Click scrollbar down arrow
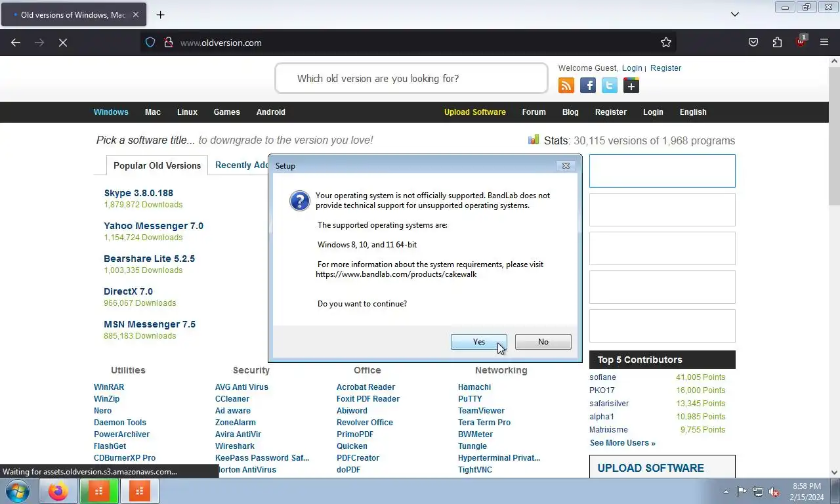This screenshot has width=840, height=504. (x=834, y=472)
